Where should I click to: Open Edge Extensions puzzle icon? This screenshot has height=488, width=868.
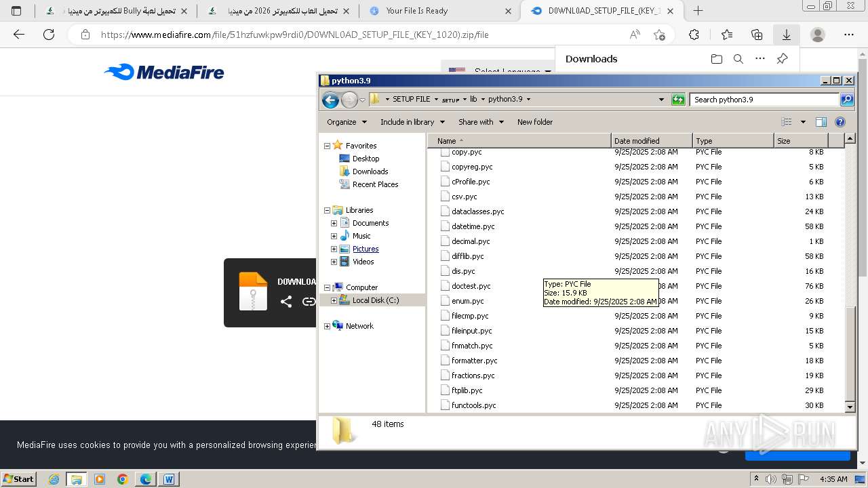click(x=694, y=35)
